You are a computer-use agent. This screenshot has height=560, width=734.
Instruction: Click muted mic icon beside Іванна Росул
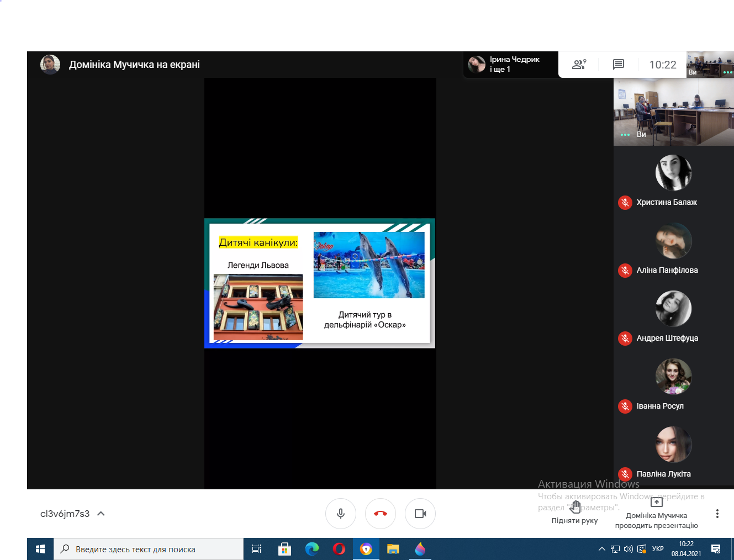(625, 406)
